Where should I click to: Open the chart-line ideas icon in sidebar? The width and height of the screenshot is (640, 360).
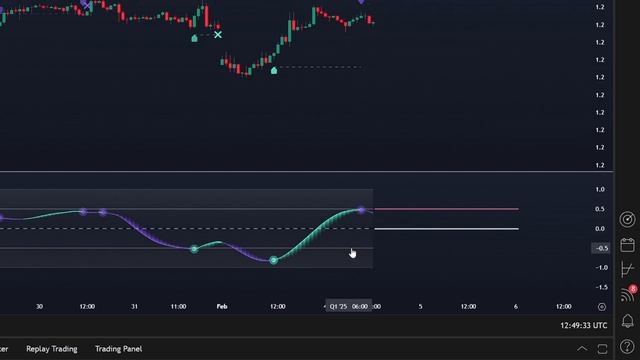tap(627, 269)
